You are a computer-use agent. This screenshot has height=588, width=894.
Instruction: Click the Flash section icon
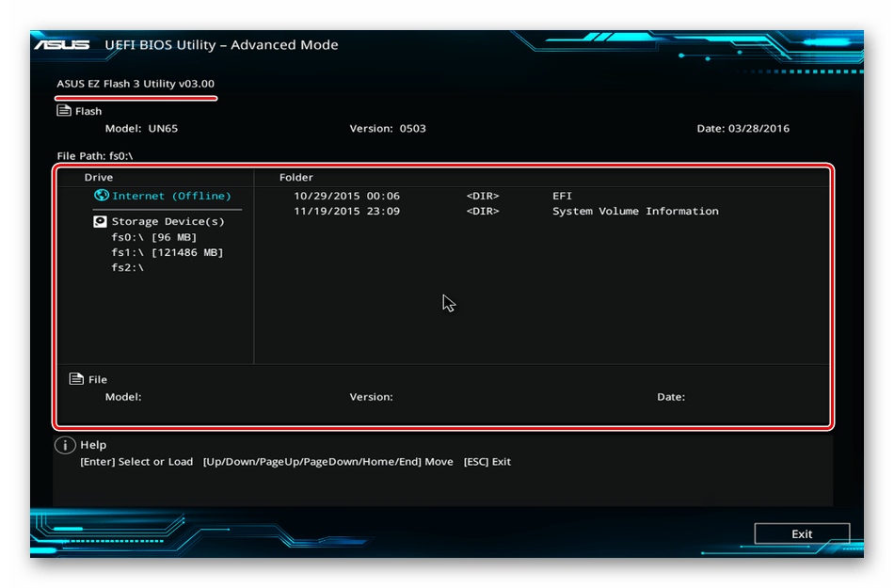64,111
